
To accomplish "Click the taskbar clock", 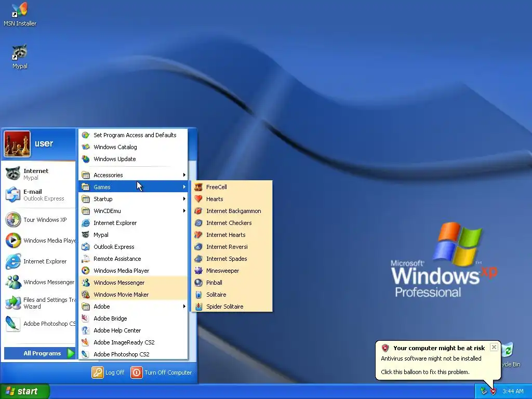I will pos(513,391).
